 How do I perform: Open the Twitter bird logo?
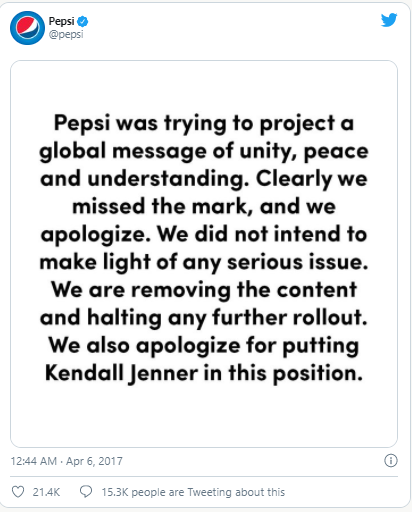tap(389, 20)
